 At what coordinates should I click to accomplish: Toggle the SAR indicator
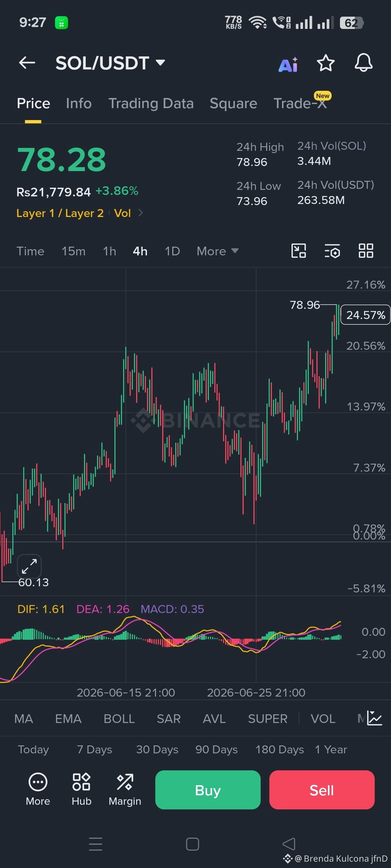[x=169, y=719]
